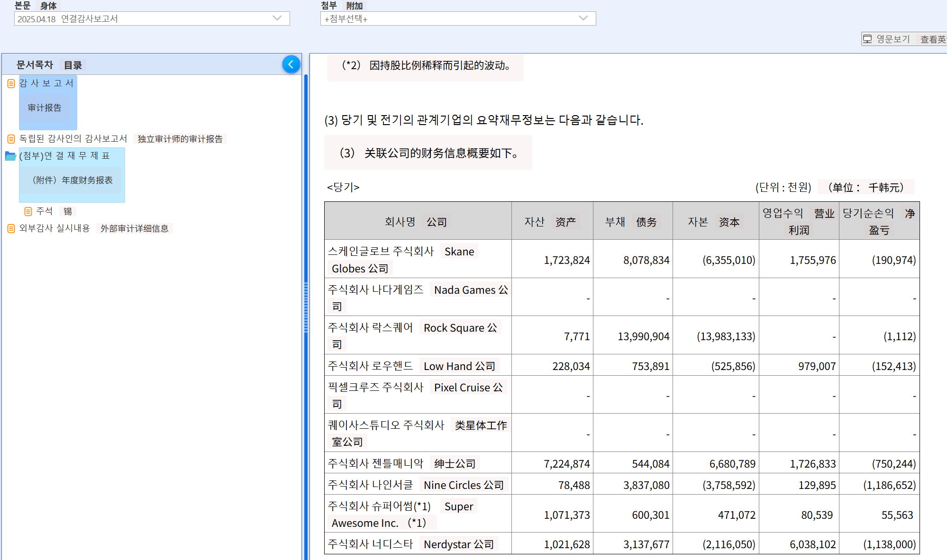Open the 감 사 보 고 서 index entry
This screenshot has height=560, width=947.
(x=46, y=83)
